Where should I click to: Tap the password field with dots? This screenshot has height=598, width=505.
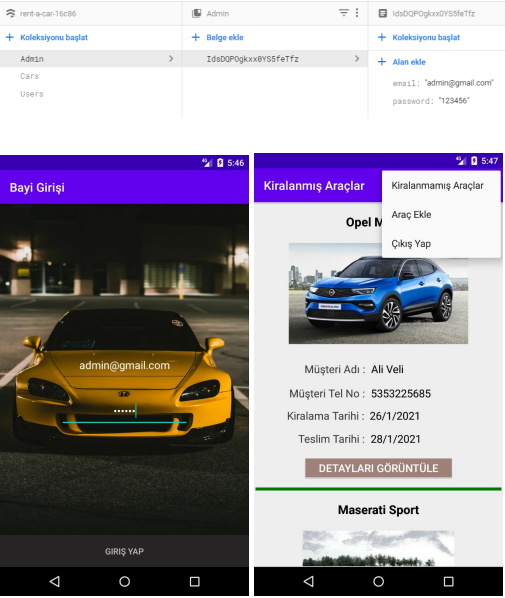[x=124, y=411]
